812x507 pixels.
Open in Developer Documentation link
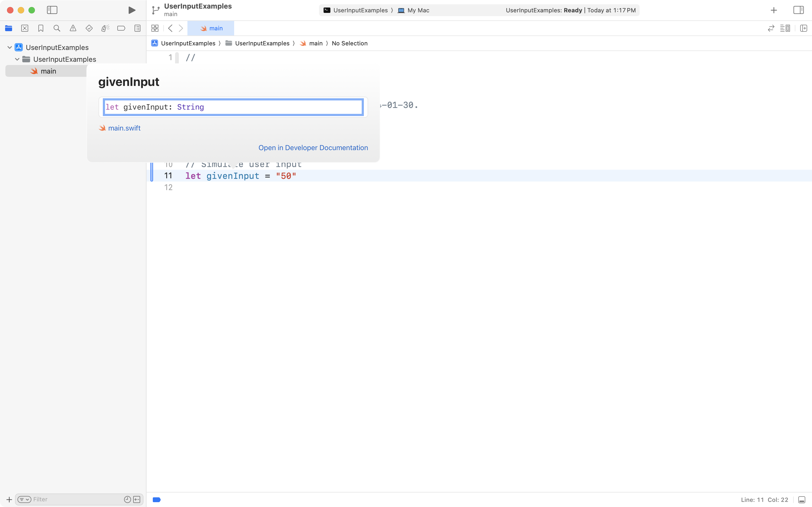tap(313, 147)
